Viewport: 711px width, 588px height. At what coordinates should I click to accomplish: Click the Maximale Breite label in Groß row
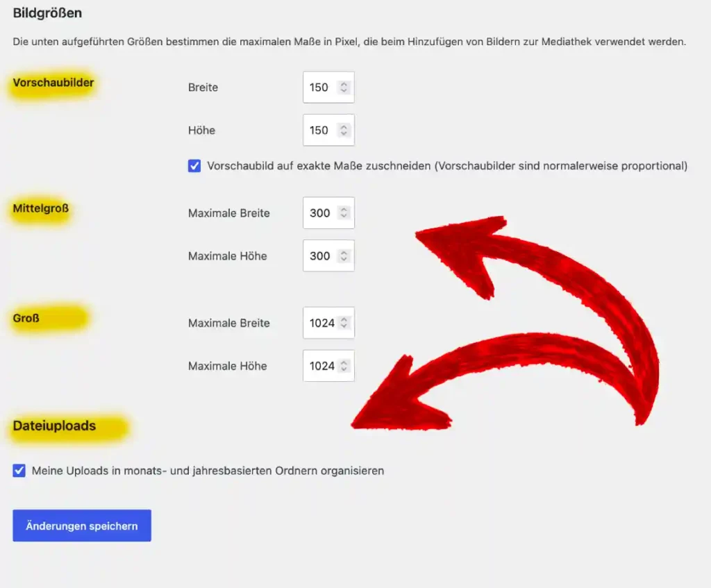(228, 324)
